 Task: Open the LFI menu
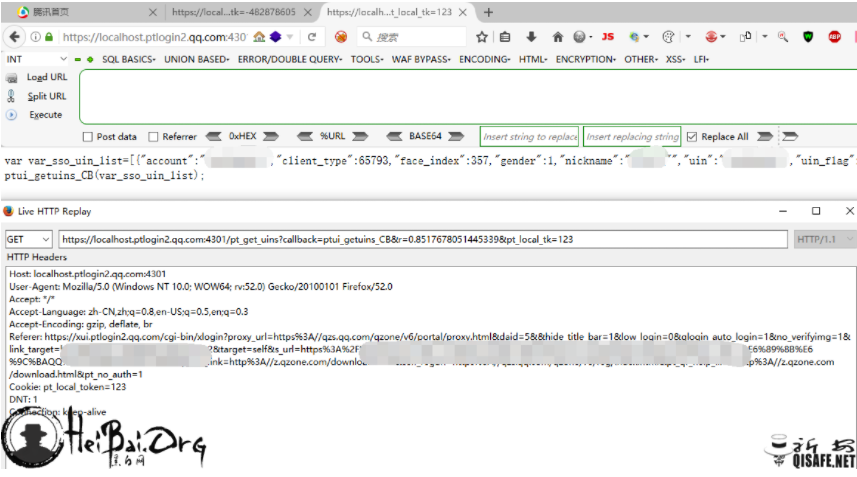pyautogui.click(x=701, y=59)
